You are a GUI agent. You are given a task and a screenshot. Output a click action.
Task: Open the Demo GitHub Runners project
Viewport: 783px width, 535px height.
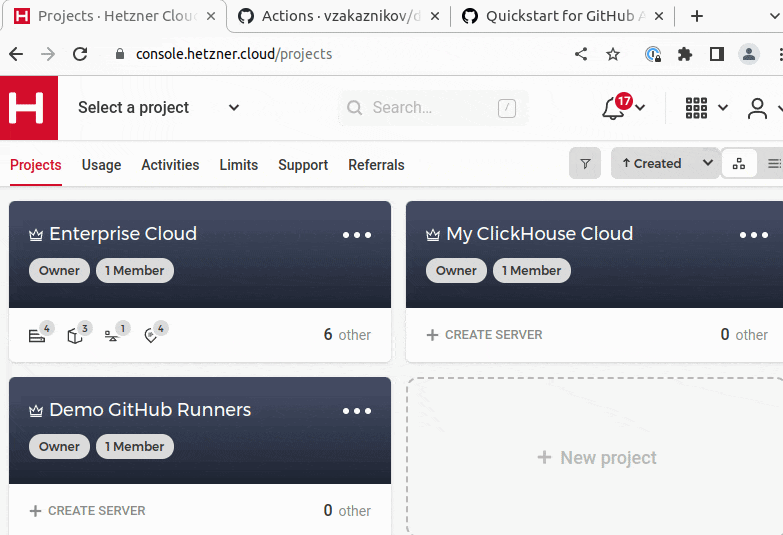(150, 410)
